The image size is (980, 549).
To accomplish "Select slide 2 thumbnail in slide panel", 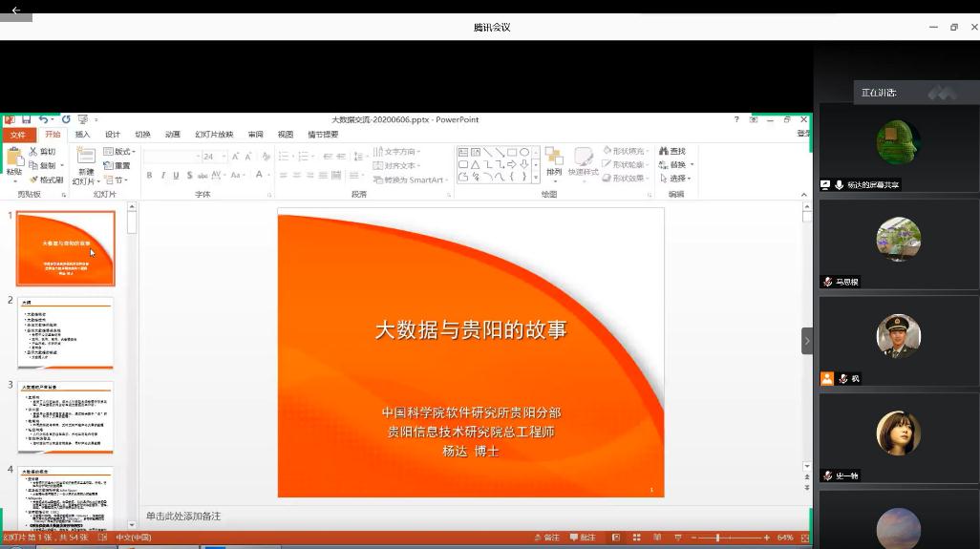I will pyautogui.click(x=66, y=333).
